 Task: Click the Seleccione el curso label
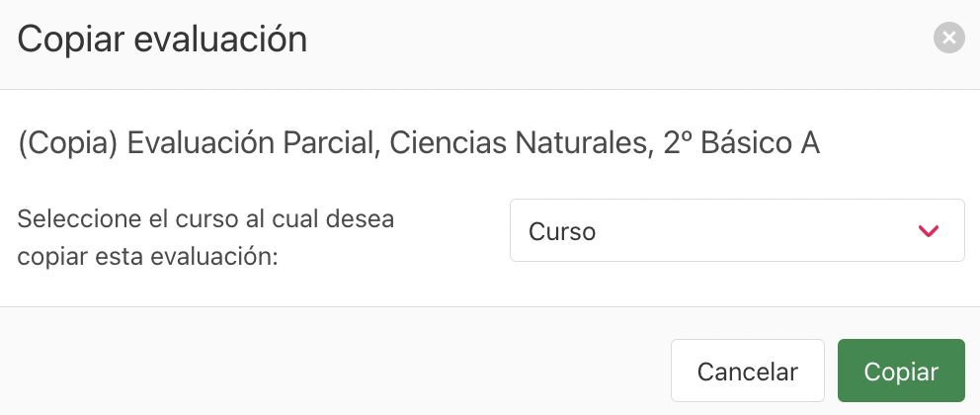pyautogui.click(x=205, y=237)
